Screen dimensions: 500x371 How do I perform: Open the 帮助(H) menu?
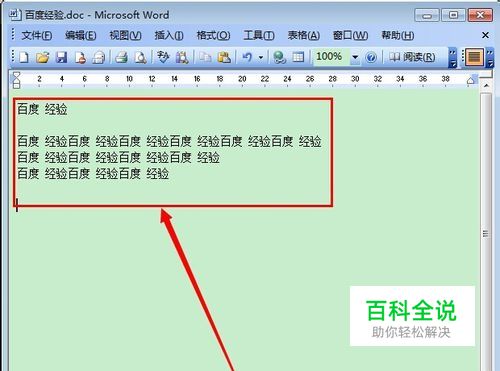(398, 35)
